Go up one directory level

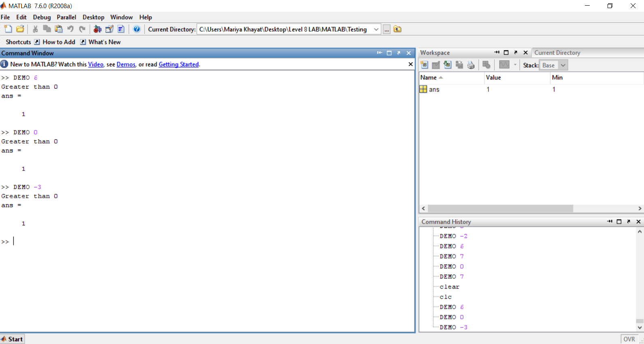point(397,29)
